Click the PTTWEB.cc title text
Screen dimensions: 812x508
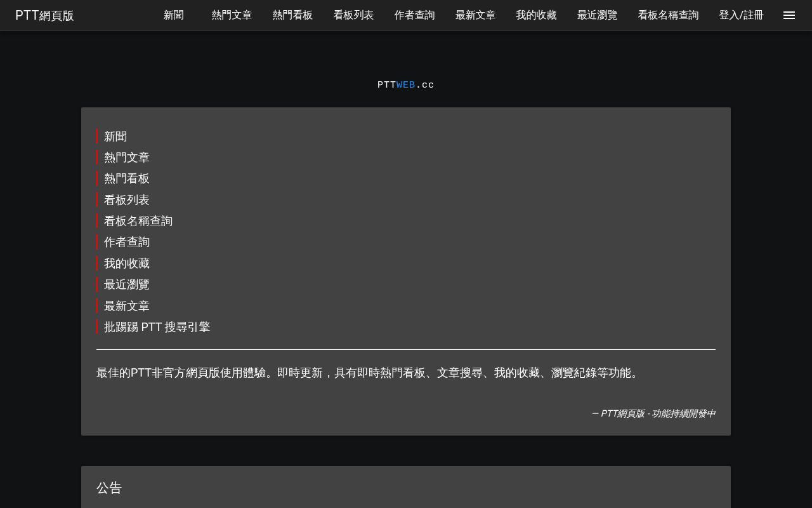pyautogui.click(x=406, y=85)
